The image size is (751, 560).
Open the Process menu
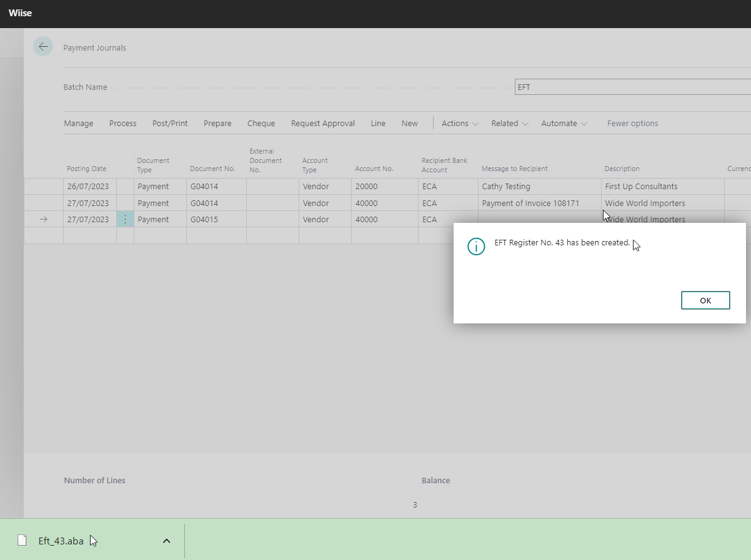pyautogui.click(x=122, y=123)
